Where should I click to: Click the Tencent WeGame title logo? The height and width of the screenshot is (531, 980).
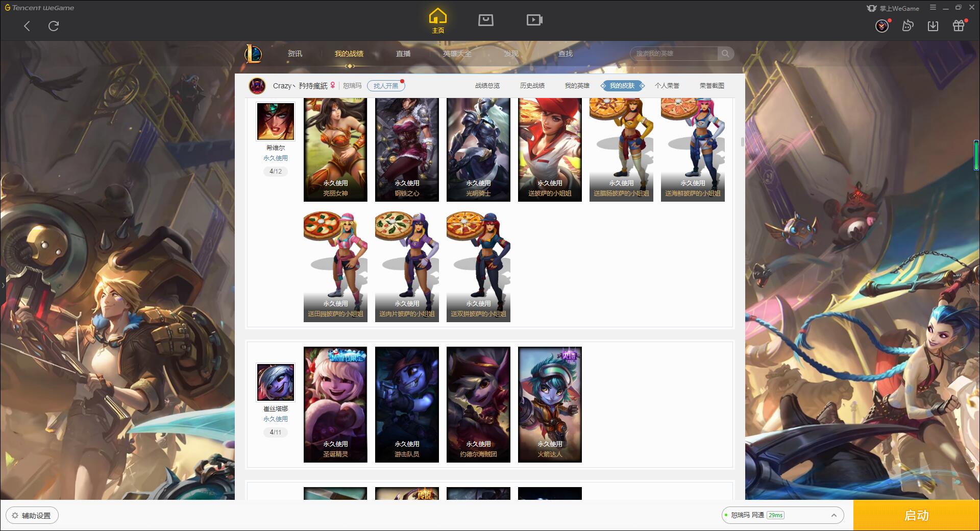click(x=40, y=8)
